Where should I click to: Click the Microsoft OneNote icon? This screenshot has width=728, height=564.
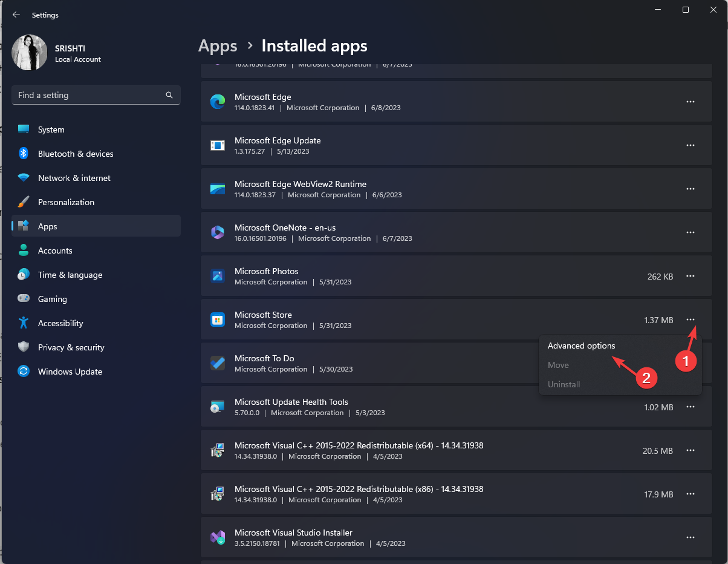click(218, 232)
